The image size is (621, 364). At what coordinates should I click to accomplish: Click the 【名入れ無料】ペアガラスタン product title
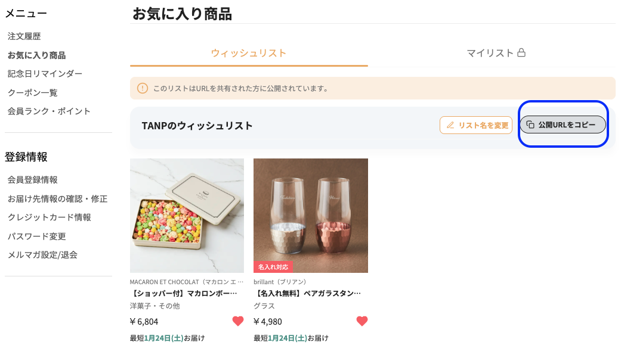tap(308, 293)
